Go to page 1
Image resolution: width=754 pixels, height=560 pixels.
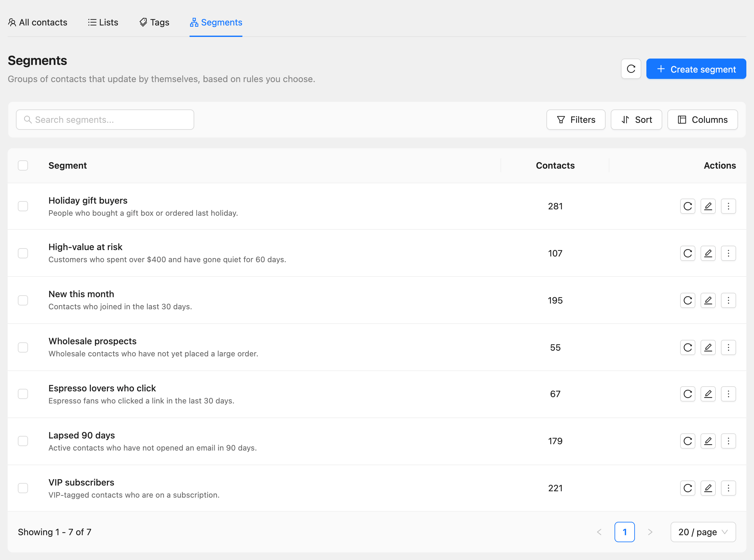point(624,532)
